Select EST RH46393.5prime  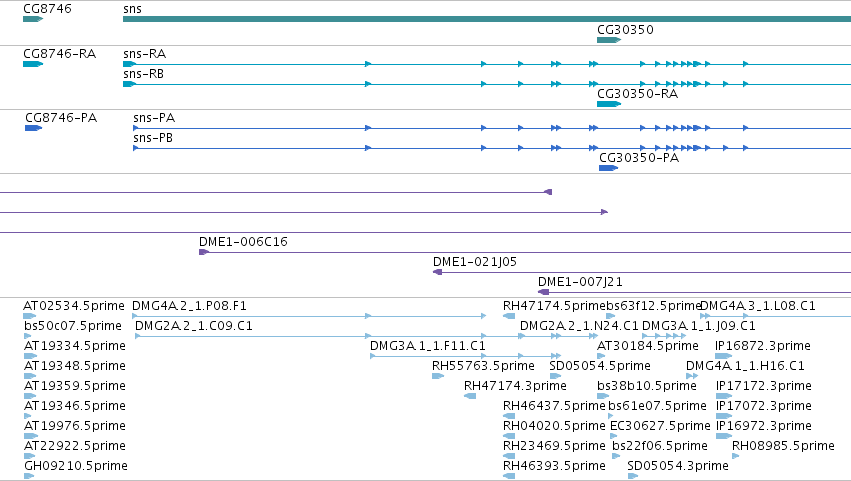pos(509,476)
